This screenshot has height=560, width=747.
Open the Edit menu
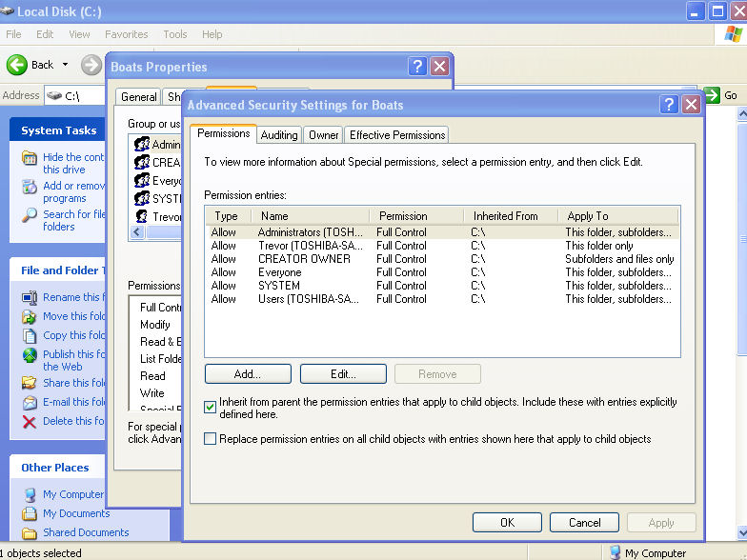(45, 34)
